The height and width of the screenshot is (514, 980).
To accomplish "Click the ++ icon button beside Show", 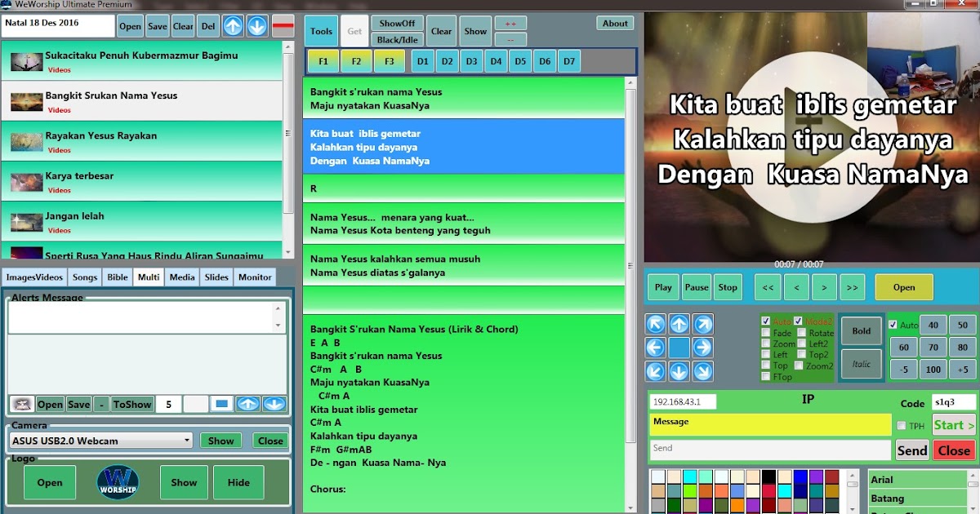I will point(510,23).
